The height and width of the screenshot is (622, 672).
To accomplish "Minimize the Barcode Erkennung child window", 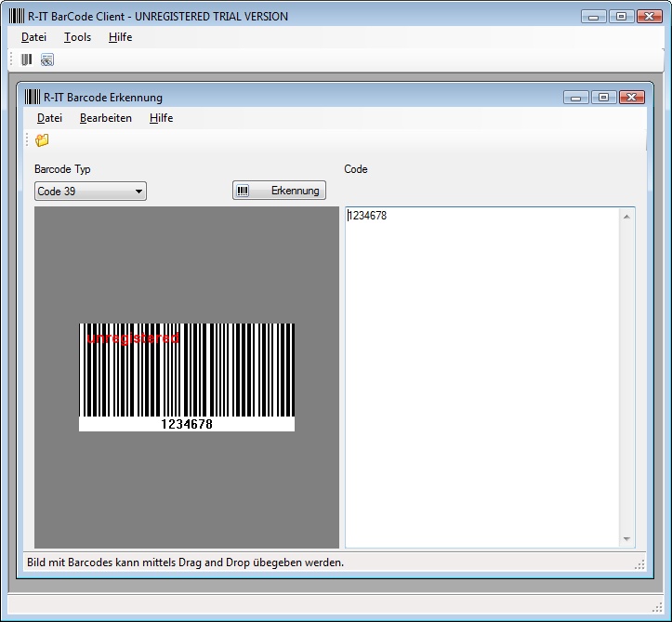I will coord(576,98).
